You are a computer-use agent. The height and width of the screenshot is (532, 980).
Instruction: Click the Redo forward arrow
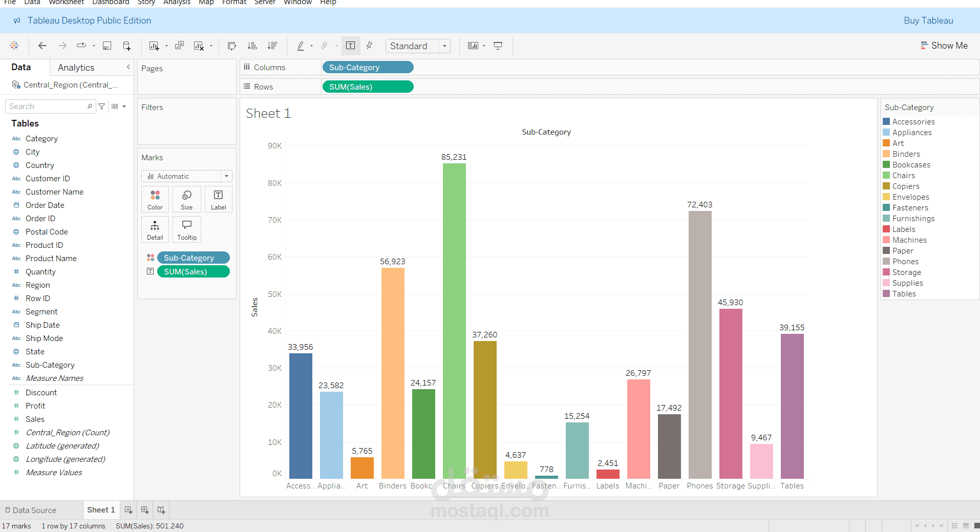62,46
